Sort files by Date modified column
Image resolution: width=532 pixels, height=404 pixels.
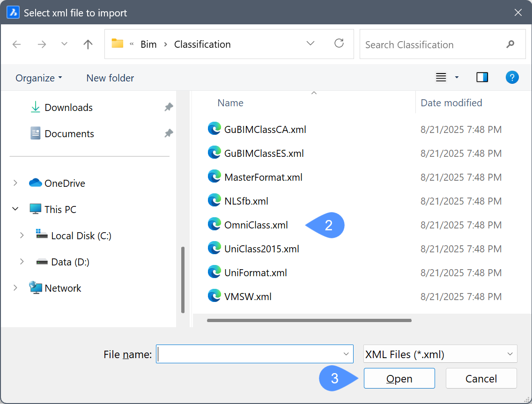451,103
